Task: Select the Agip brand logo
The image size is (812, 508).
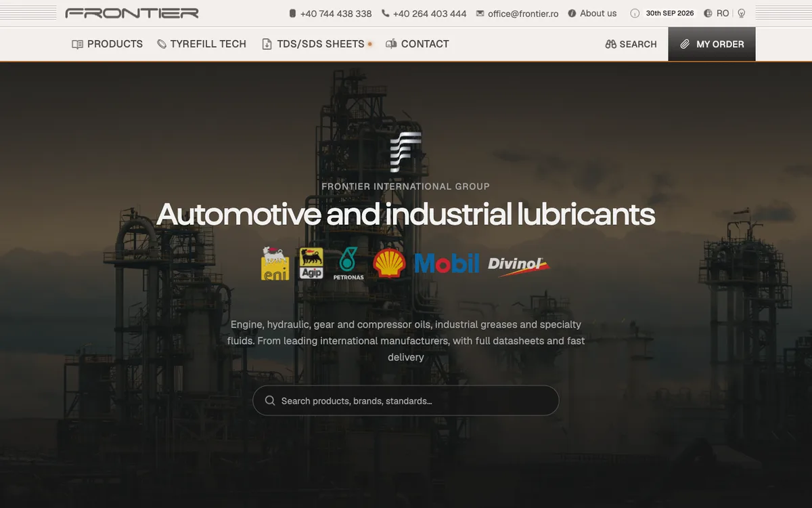Action: click(x=311, y=263)
